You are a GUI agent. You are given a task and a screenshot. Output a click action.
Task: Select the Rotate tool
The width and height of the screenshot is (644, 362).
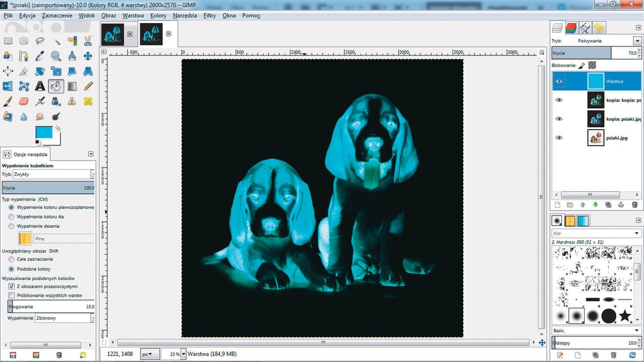[x=40, y=71]
